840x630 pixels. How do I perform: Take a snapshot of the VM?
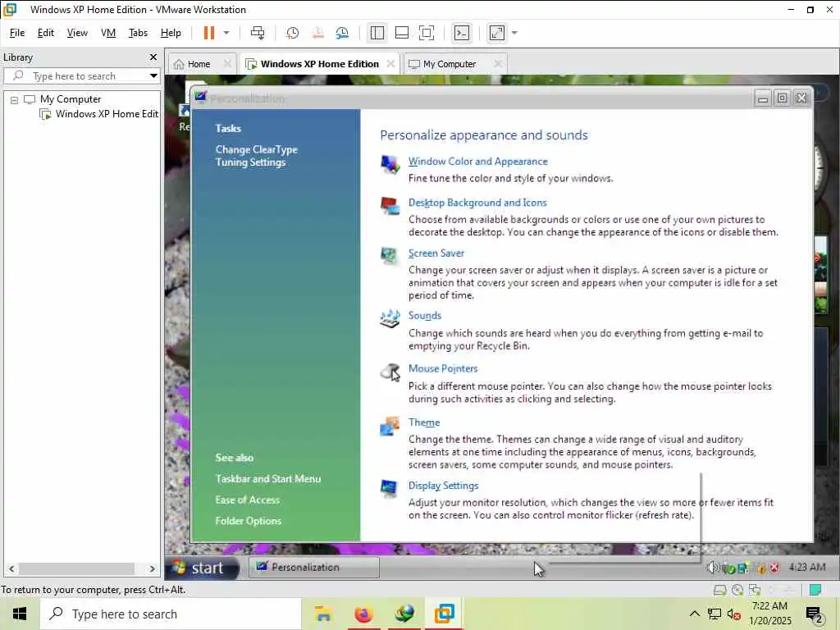coord(293,33)
